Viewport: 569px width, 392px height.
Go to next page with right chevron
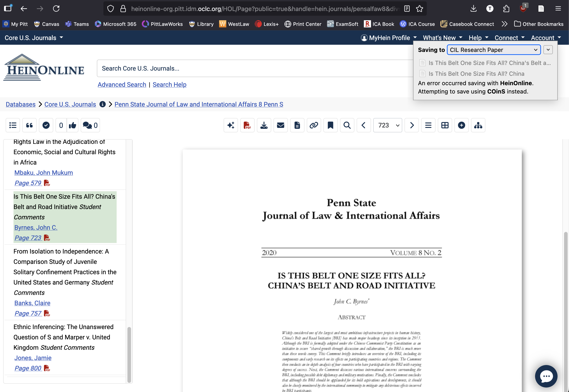click(x=412, y=125)
